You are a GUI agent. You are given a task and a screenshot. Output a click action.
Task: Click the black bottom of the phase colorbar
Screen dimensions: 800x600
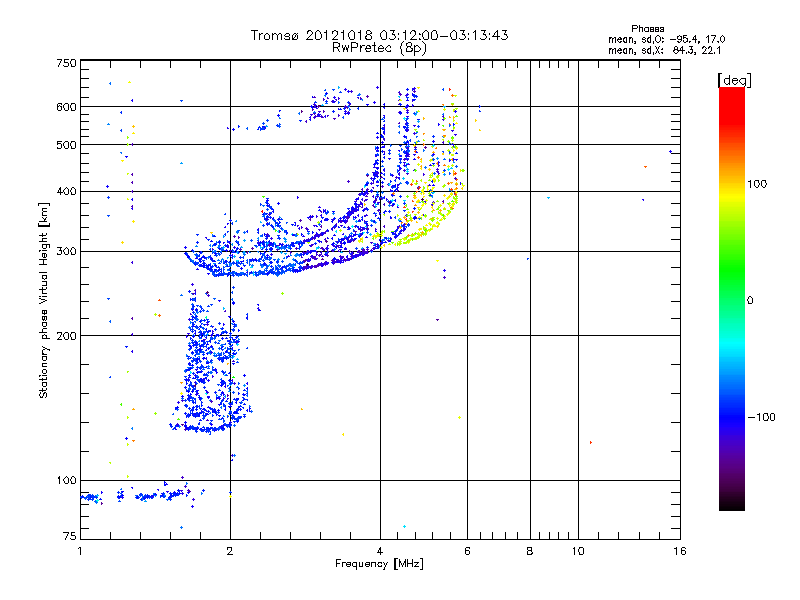732,503
